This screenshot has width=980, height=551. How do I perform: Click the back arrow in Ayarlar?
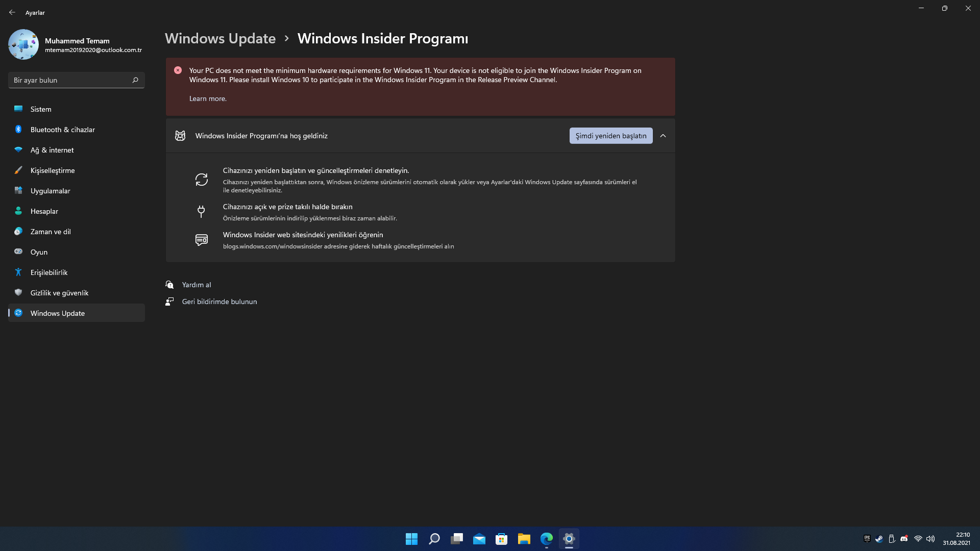(x=12, y=12)
